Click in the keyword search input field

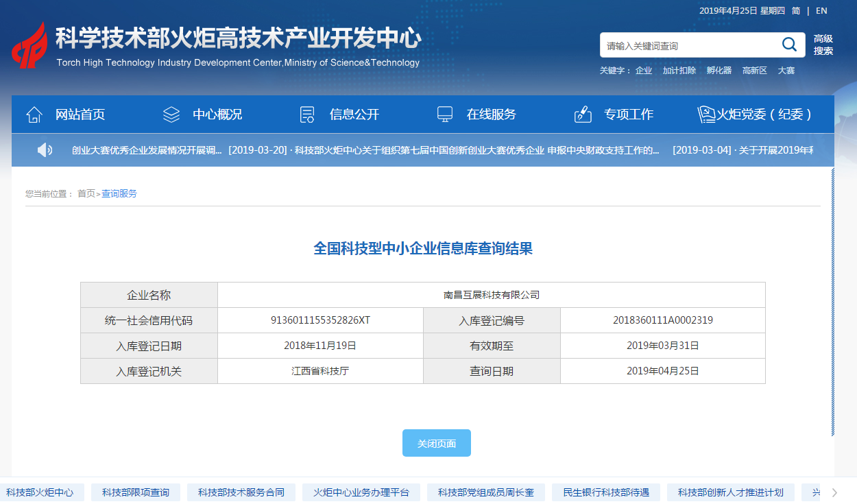pyautogui.click(x=689, y=46)
